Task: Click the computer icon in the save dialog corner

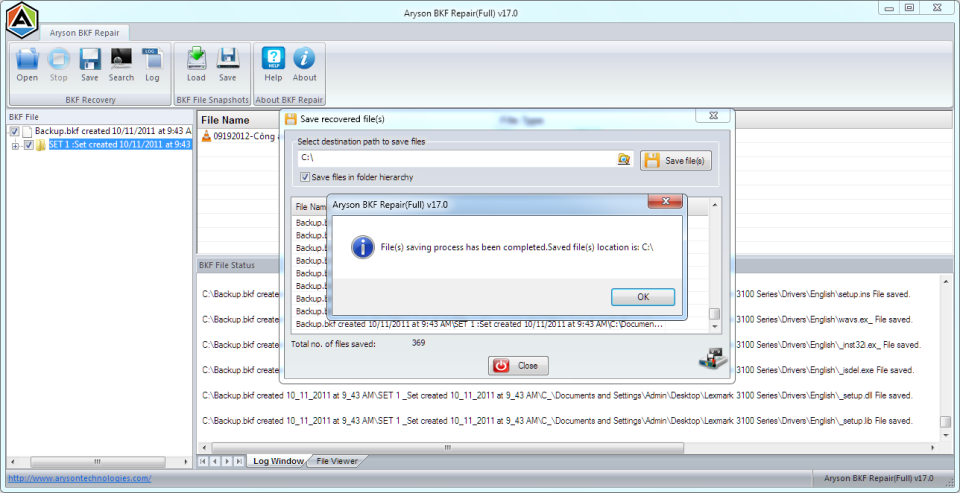Action: [713, 359]
